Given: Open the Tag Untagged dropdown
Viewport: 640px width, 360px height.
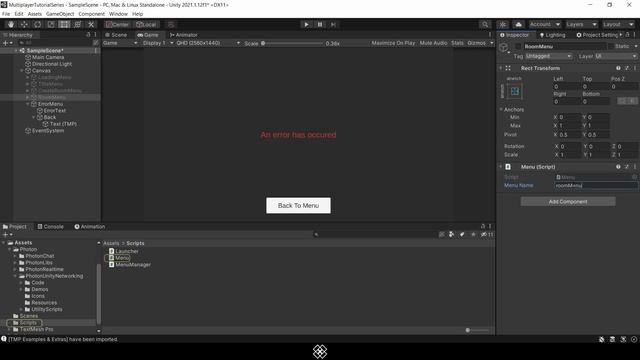Looking at the screenshot, I should [549, 56].
